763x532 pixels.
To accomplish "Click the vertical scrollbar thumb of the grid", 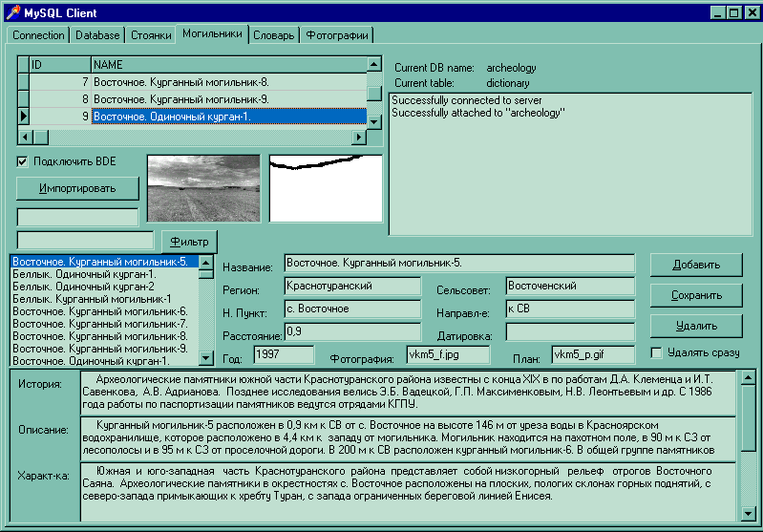I will 373,94.
